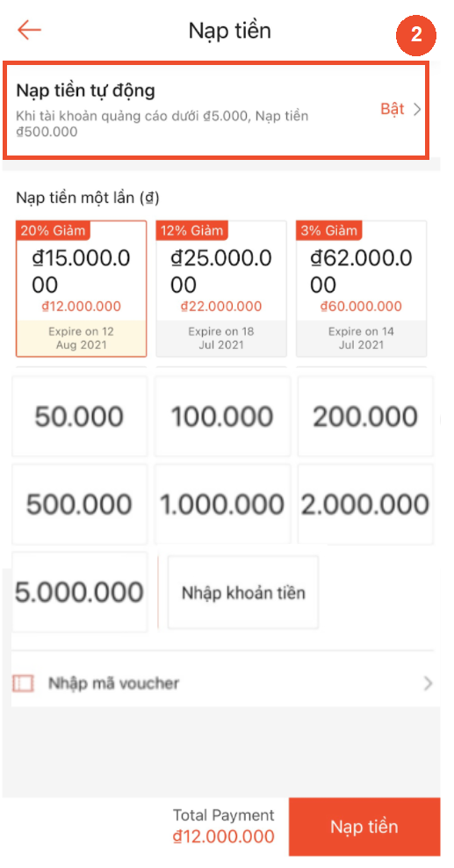Open auto top-up via Bật chevron

click(x=417, y=109)
